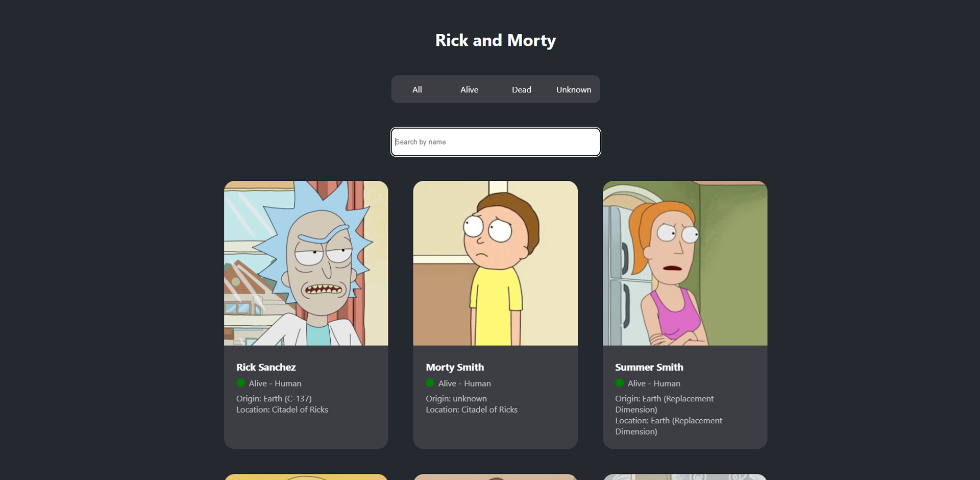The image size is (980, 480).
Task: Open Summer Smith's portrait image
Action: tap(685, 263)
